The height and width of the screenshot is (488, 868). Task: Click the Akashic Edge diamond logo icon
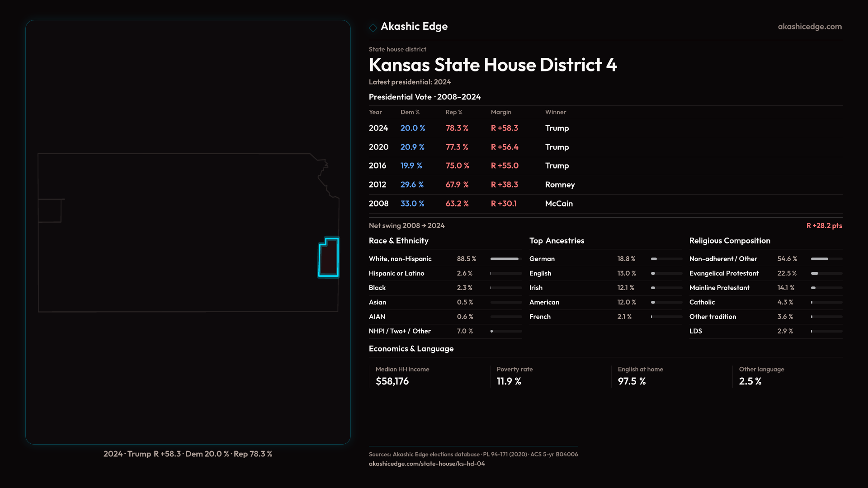(373, 28)
